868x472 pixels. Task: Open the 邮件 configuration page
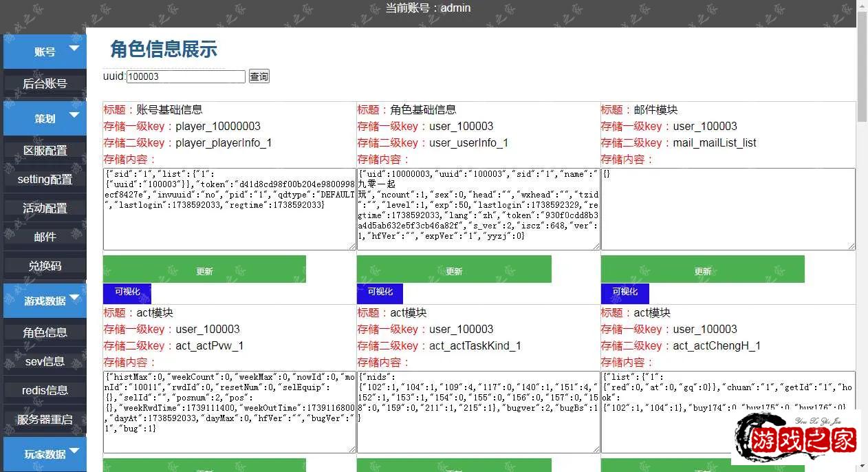(x=44, y=236)
